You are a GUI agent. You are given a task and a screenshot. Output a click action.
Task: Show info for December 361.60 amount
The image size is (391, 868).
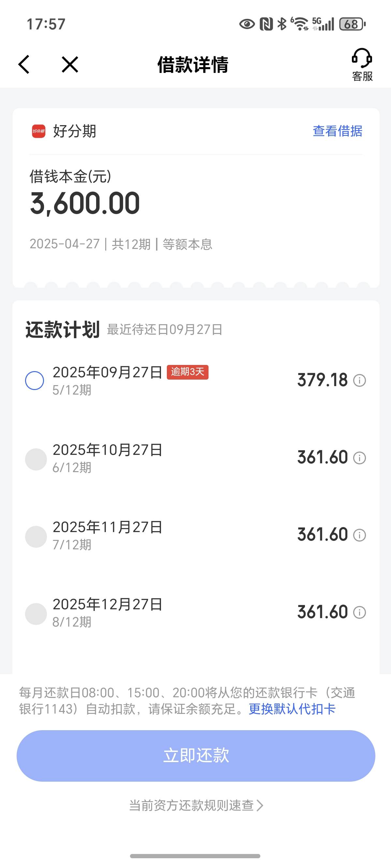point(359,612)
